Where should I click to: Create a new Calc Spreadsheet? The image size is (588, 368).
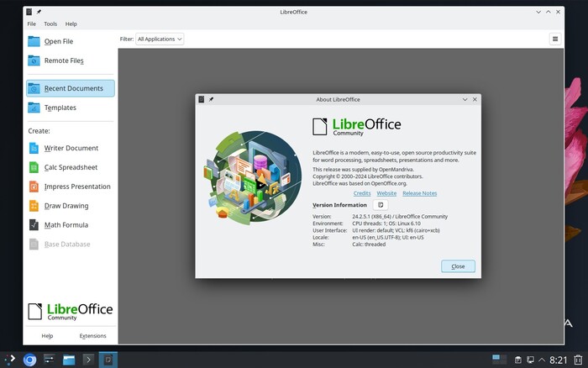point(64,167)
